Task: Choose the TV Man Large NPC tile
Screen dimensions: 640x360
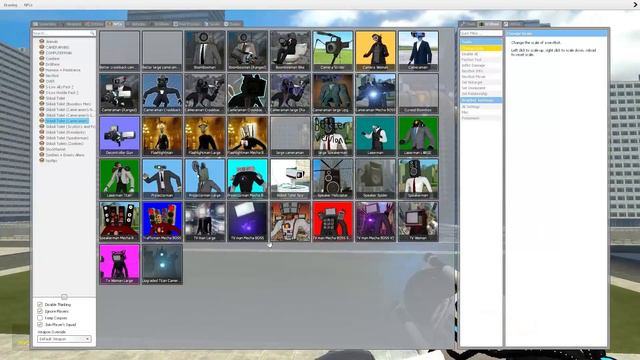Action: point(204,221)
